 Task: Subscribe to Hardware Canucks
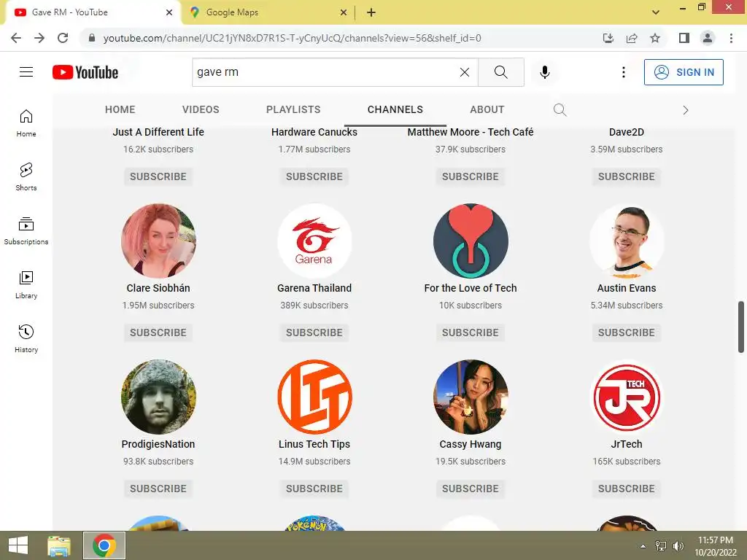(x=314, y=176)
